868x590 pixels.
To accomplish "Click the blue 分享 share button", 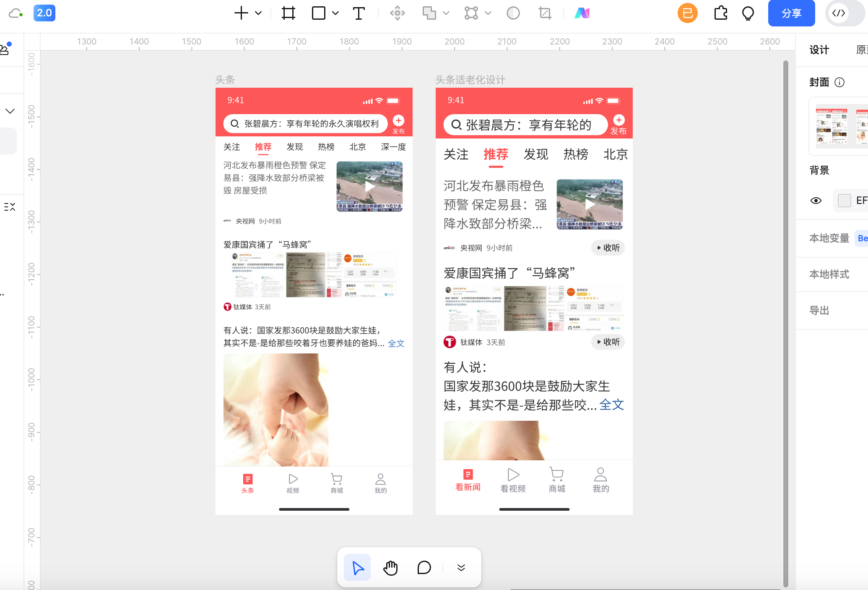I will click(x=792, y=13).
